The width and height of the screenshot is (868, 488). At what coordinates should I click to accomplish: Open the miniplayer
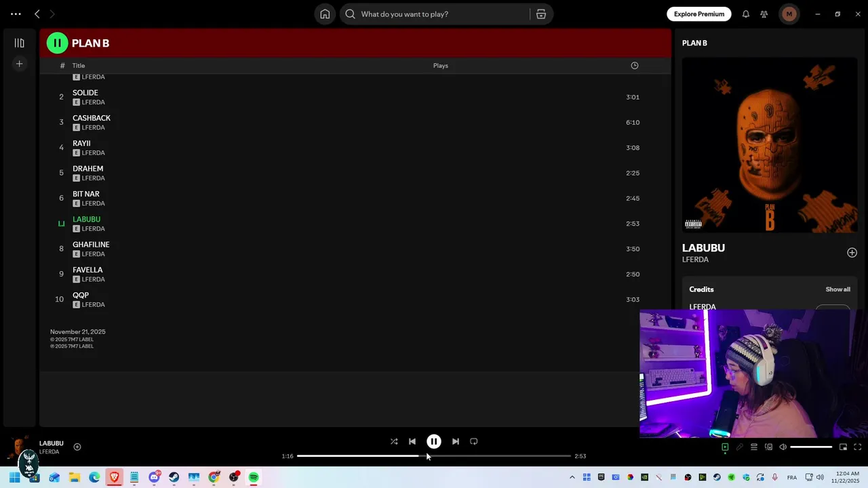[x=843, y=447]
